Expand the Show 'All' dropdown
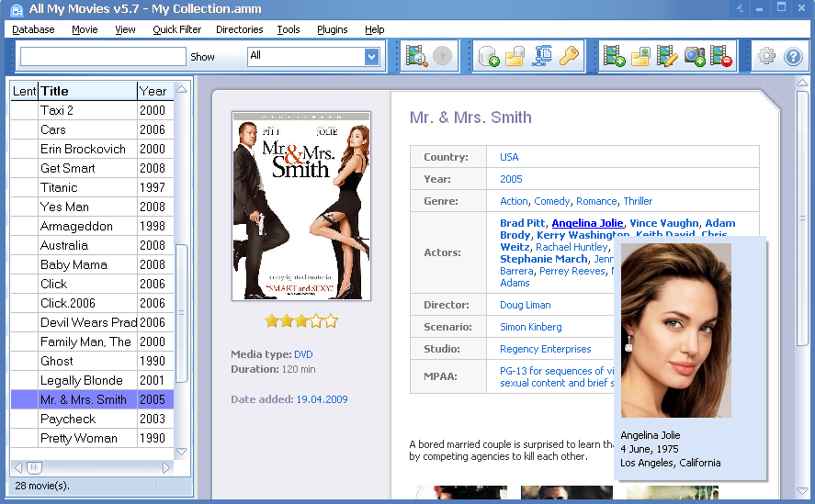This screenshot has height=504, width=815. (x=371, y=57)
